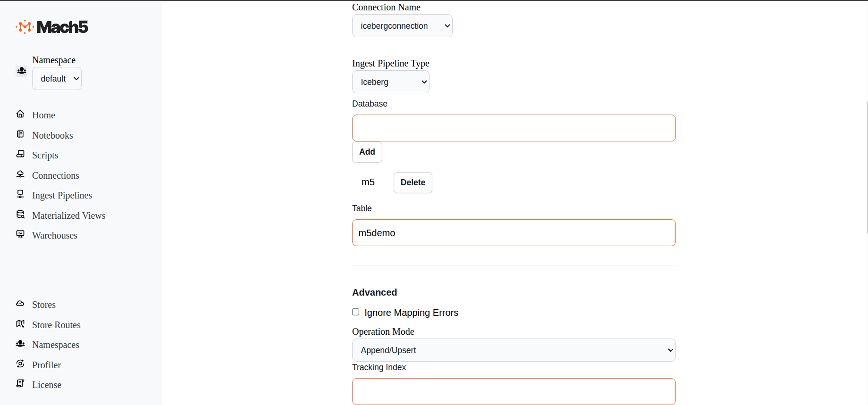Click the Mach5 logo icon

(25, 27)
